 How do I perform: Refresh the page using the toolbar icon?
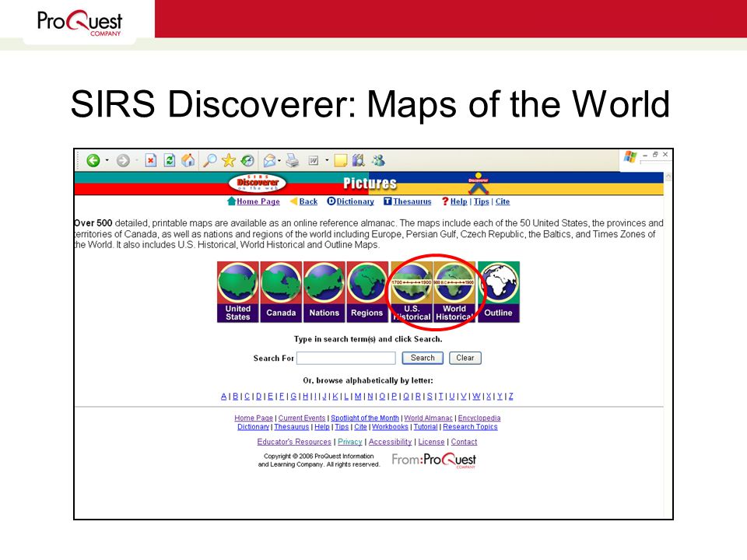pyautogui.click(x=169, y=160)
